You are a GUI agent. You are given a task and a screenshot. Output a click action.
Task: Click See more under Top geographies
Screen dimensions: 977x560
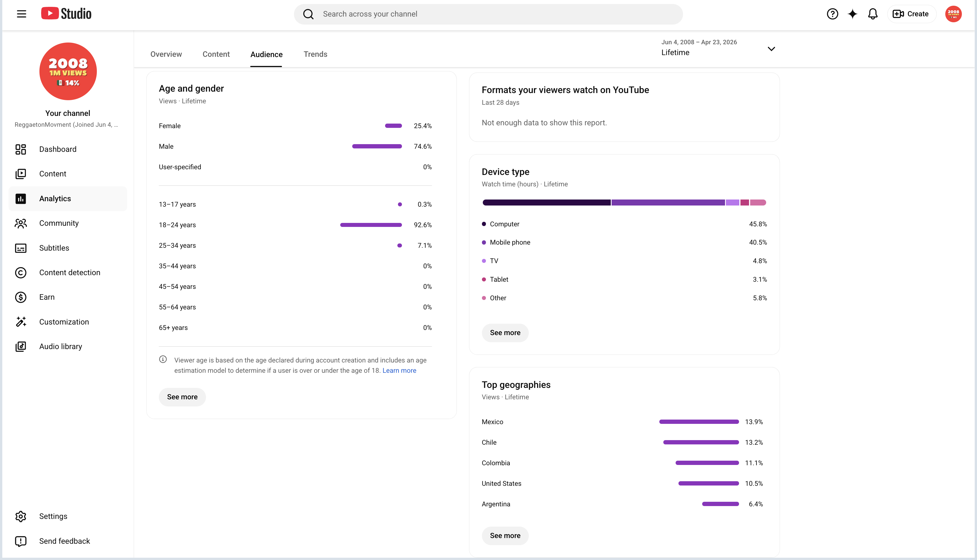pyautogui.click(x=505, y=536)
